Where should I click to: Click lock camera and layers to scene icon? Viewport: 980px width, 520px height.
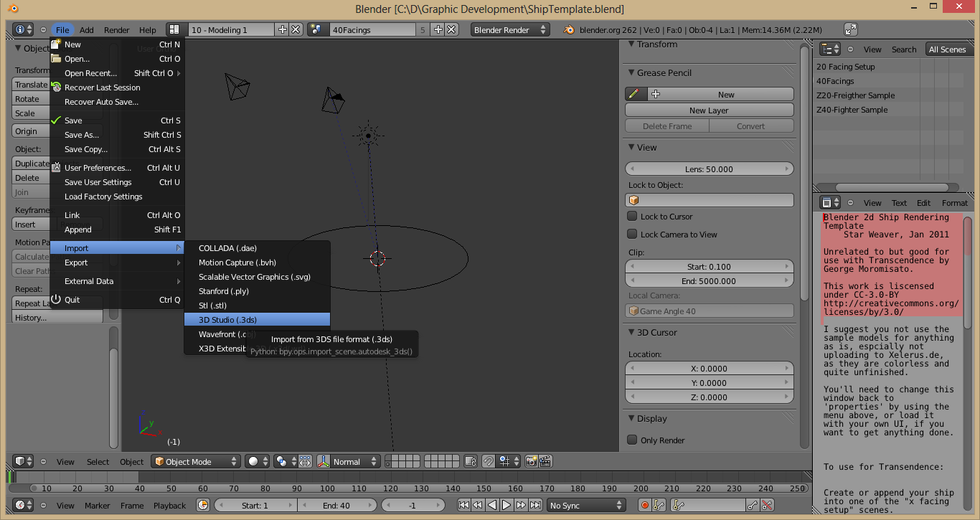pyautogui.click(x=470, y=462)
